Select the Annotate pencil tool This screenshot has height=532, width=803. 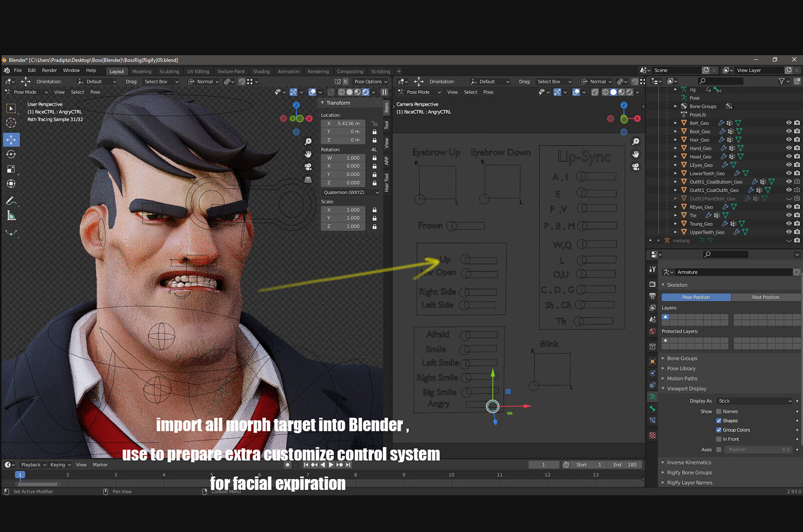[x=11, y=201]
